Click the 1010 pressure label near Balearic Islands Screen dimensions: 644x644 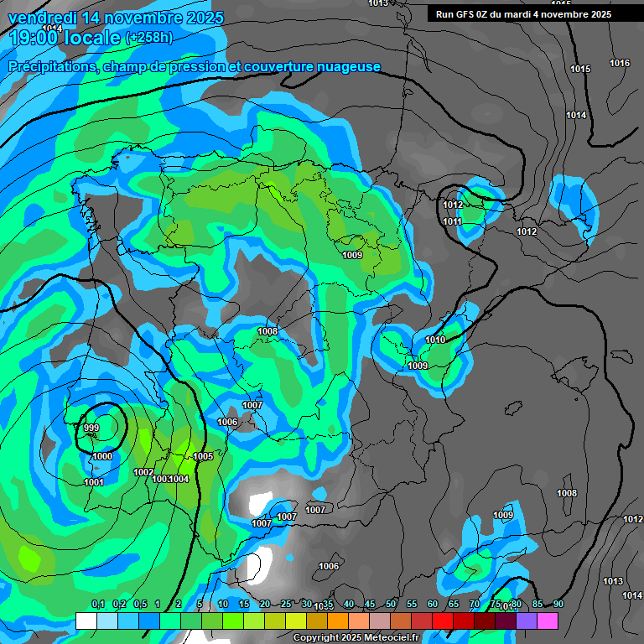click(435, 340)
